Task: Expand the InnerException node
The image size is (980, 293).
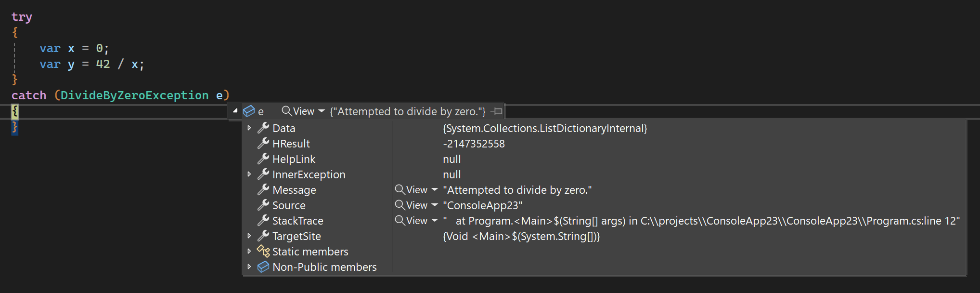Action: click(x=249, y=174)
